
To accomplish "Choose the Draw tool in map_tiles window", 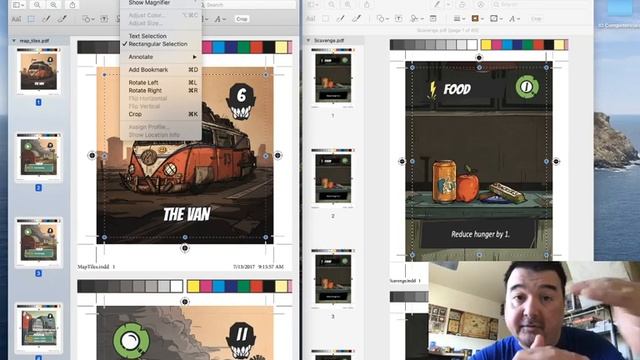I will click(62, 19).
